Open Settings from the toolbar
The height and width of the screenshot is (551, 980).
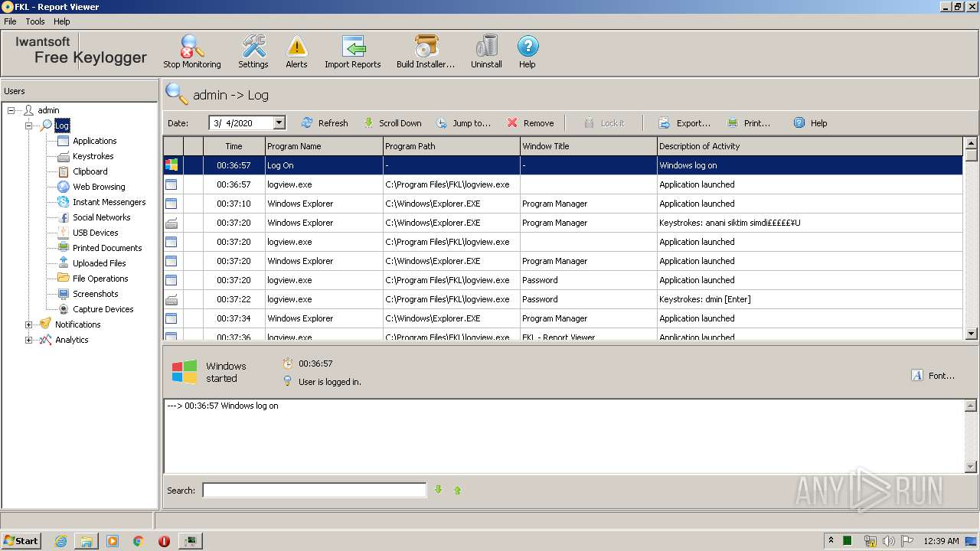tap(253, 51)
